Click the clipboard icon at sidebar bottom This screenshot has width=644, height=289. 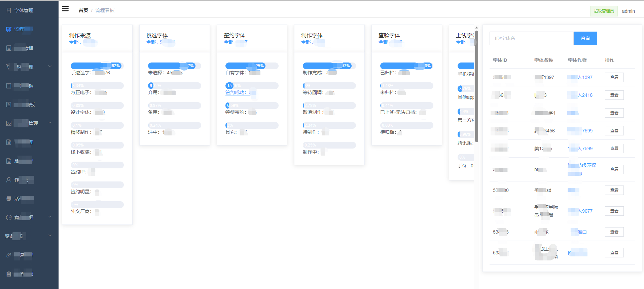click(x=9, y=274)
